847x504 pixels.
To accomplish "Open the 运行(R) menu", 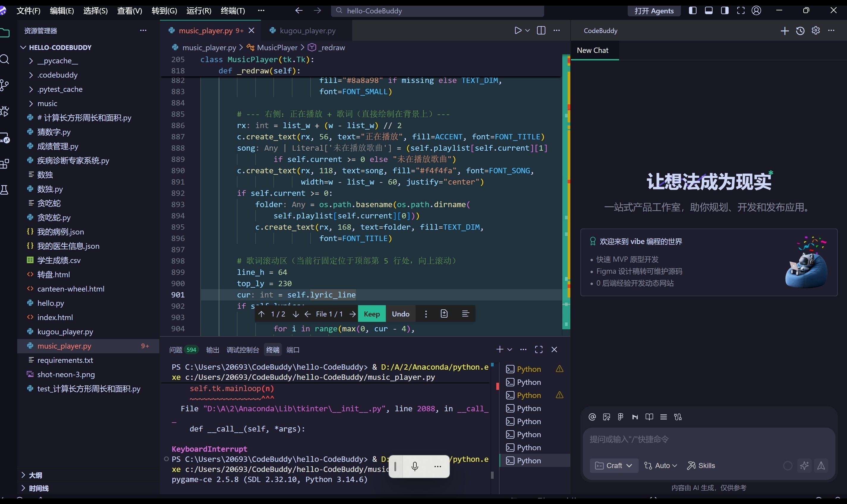I will tap(199, 11).
